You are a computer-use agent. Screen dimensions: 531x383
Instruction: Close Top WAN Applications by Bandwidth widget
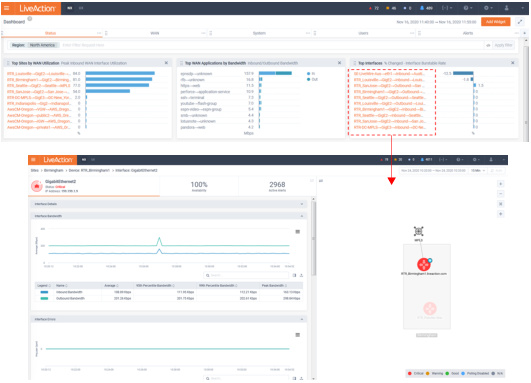click(x=339, y=63)
